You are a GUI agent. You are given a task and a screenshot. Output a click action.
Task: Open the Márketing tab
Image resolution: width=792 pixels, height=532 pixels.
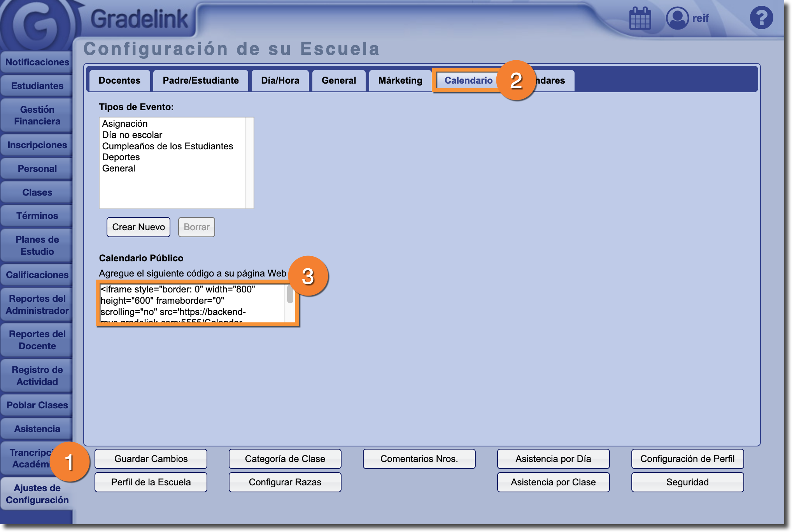tap(400, 80)
